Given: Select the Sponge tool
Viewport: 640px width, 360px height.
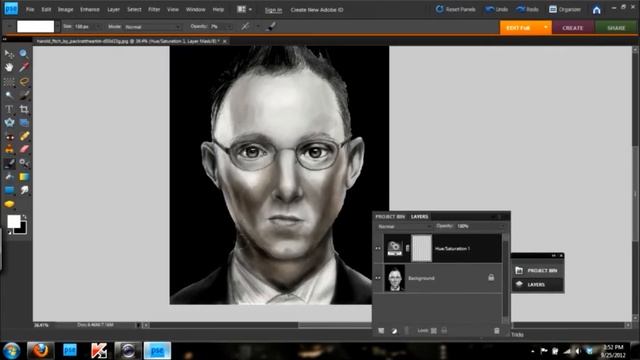Looking at the screenshot, I should tap(9, 204).
